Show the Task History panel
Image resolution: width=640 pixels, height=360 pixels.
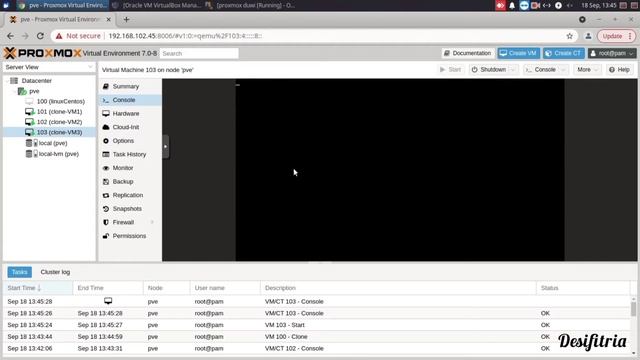130,154
